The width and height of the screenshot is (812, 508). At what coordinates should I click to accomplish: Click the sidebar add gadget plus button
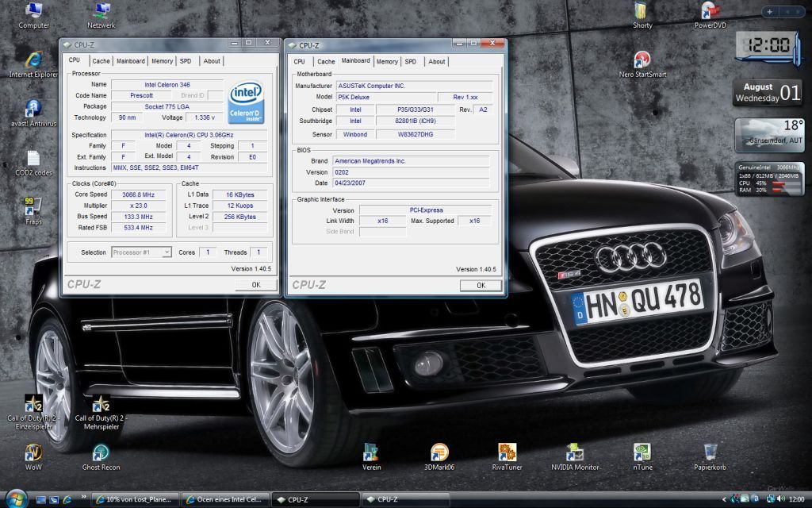click(769, 11)
